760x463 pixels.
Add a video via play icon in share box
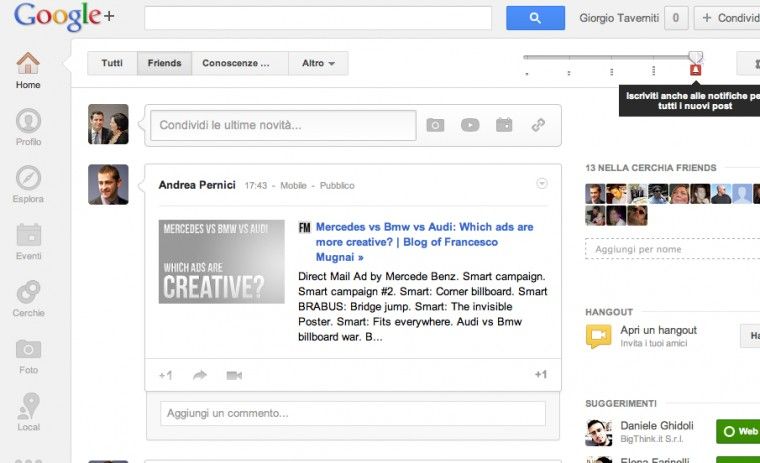click(470, 125)
